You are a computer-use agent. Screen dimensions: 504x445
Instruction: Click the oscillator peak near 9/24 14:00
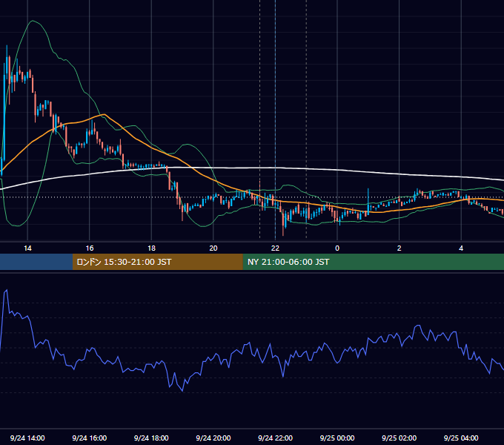tap(7, 290)
